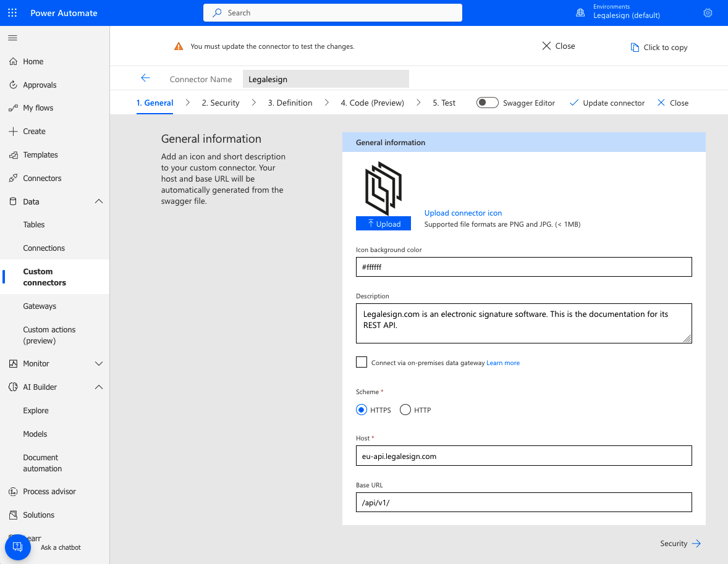Switch to the 4. Code (Preview) tab

click(373, 103)
